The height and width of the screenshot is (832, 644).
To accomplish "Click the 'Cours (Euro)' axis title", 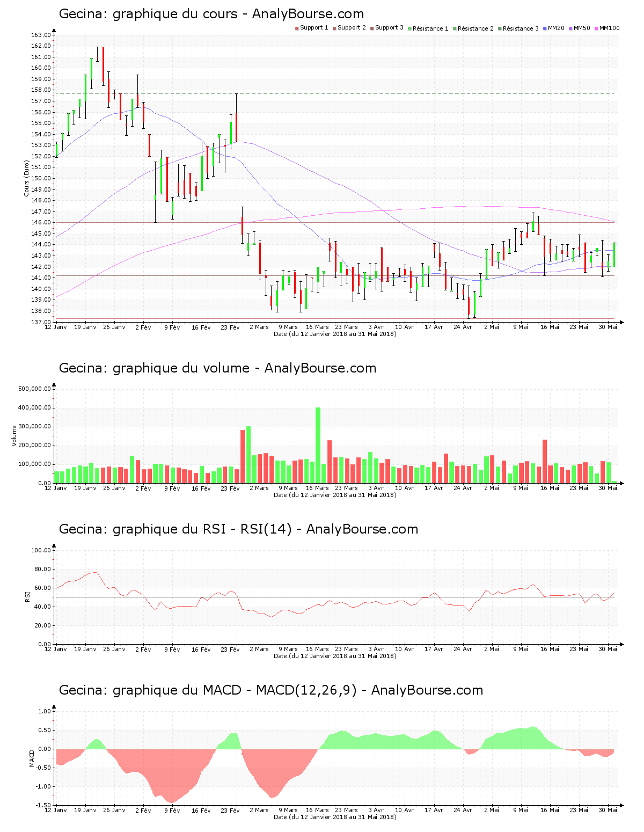I will (26, 178).
